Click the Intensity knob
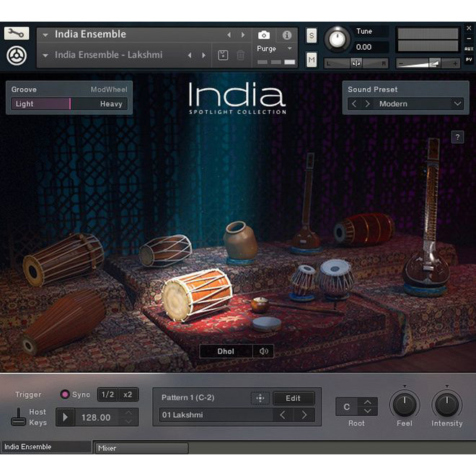This screenshot has width=476, height=476. pyautogui.click(x=447, y=405)
